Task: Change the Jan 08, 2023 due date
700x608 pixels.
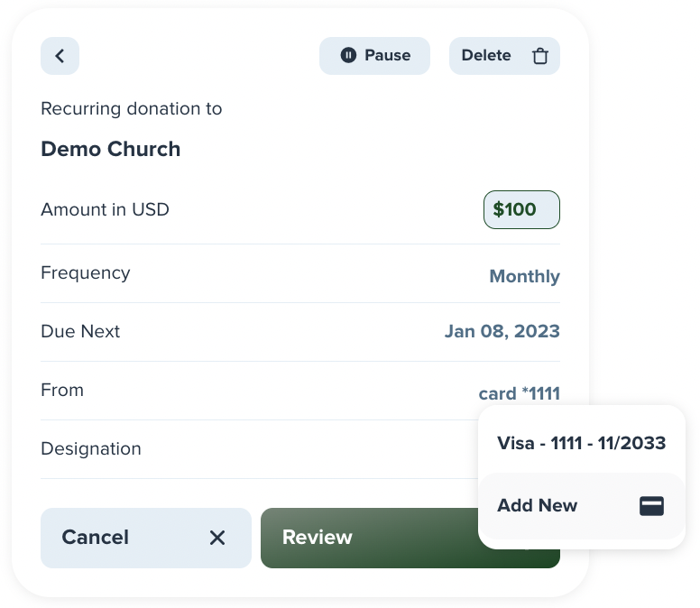Action: [x=502, y=331]
